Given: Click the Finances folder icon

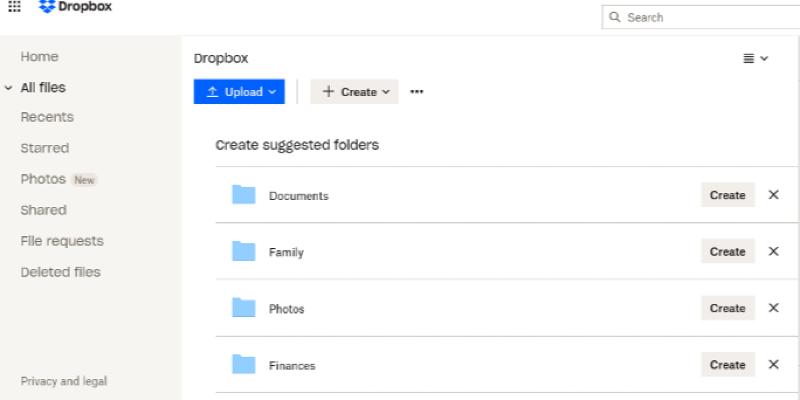Looking at the screenshot, I should coord(244,365).
